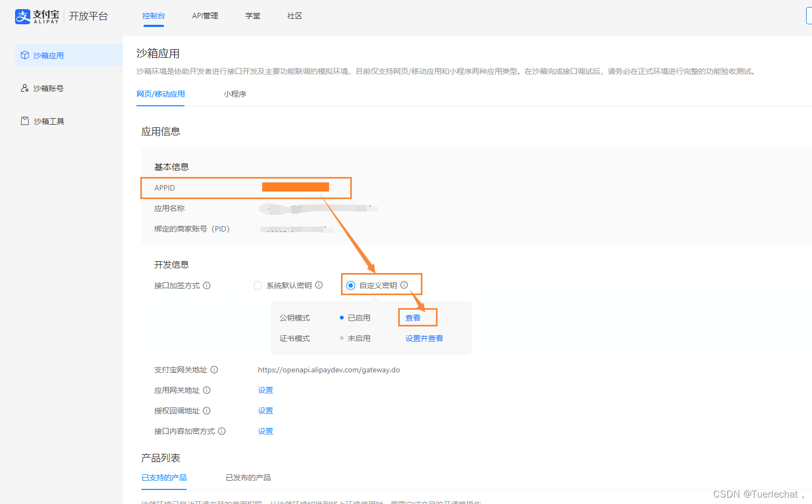Switch to the 小程序 tab
This screenshot has width=812, height=504.
pyautogui.click(x=235, y=94)
